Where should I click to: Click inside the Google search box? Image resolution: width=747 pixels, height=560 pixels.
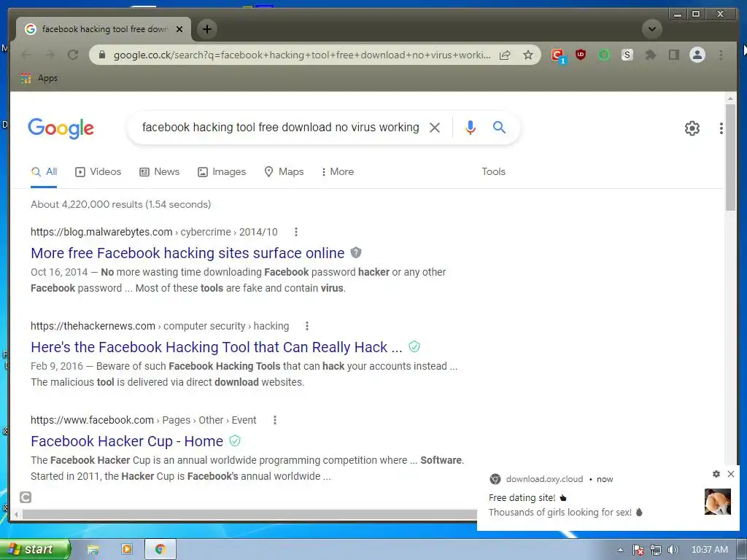click(280, 127)
